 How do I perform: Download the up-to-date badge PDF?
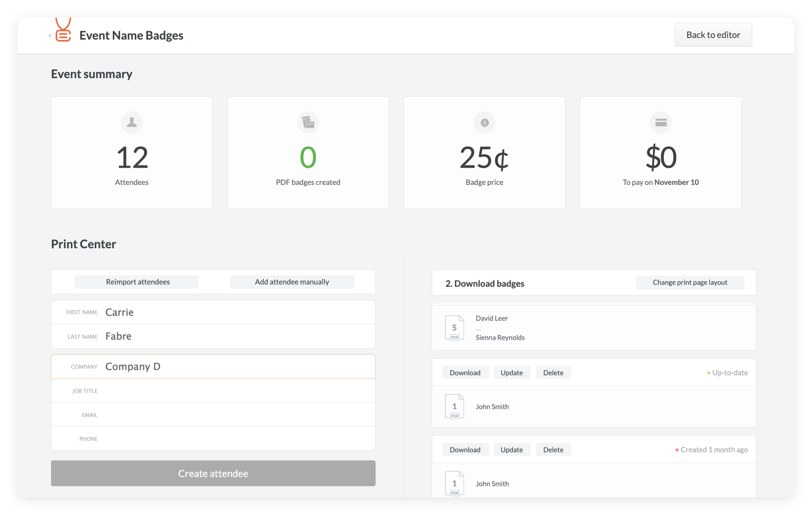pos(465,372)
